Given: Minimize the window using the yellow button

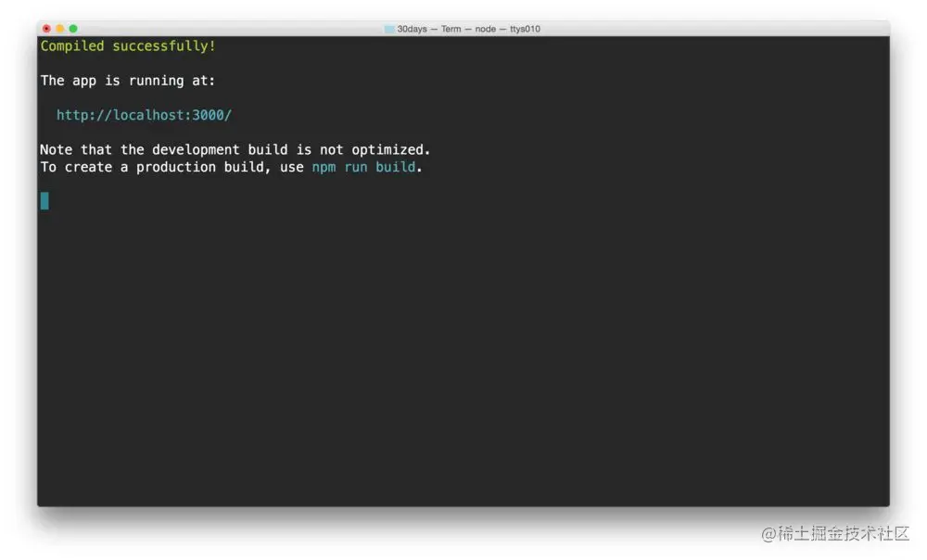Looking at the screenshot, I should click(x=59, y=29).
